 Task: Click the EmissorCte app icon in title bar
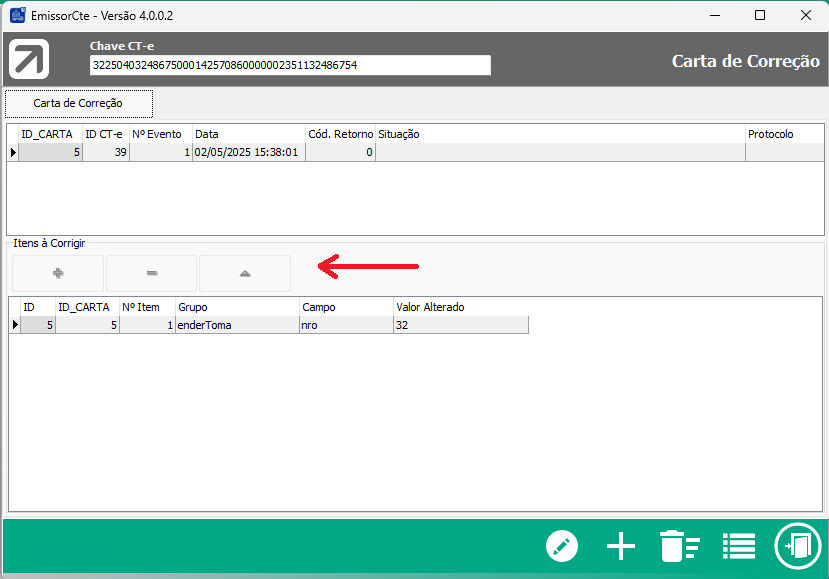17,15
